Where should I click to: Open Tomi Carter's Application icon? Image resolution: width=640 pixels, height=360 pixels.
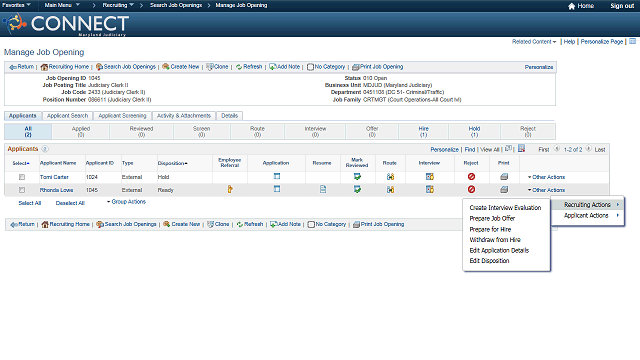click(277, 176)
